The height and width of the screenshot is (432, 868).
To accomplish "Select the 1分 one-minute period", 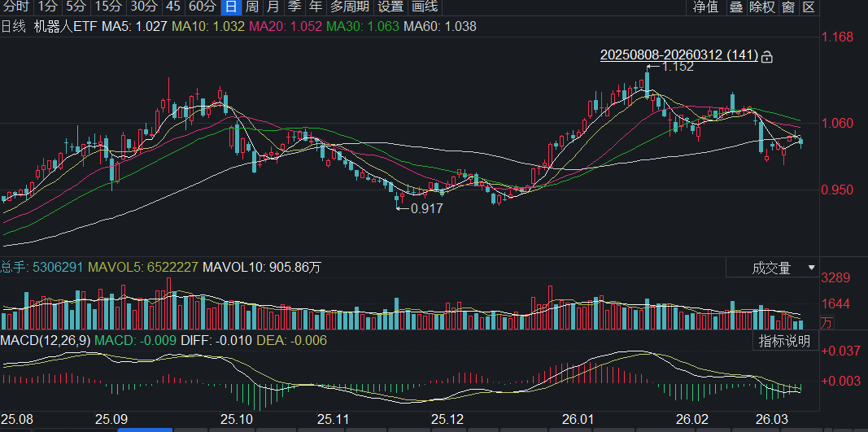I will tap(47, 7).
